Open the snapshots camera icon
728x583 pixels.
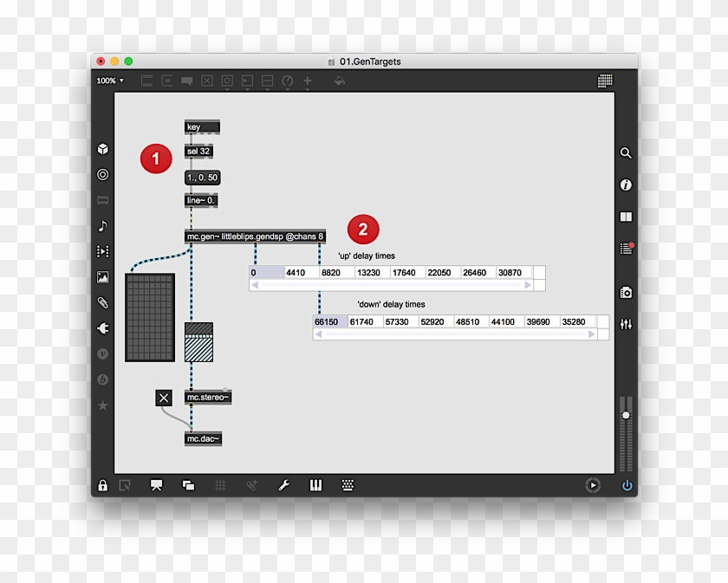[626, 293]
